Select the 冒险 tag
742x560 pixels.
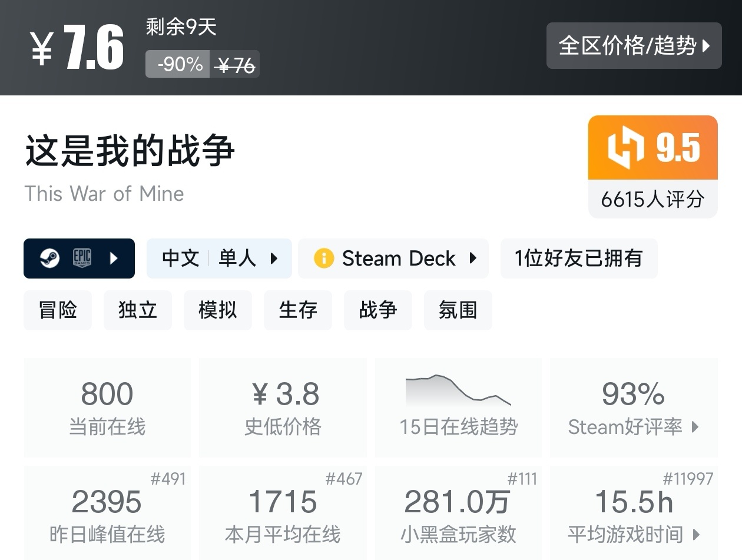[x=58, y=310]
